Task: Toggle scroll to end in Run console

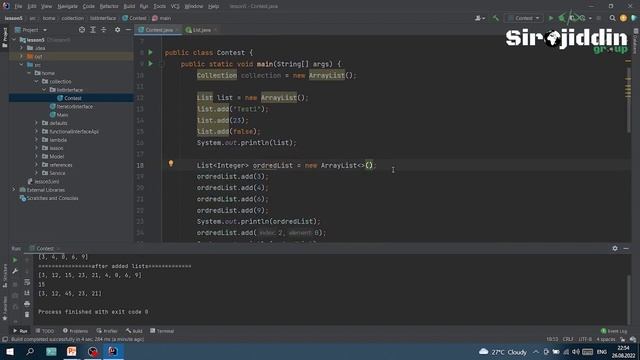Action: [x=27, y=293]
